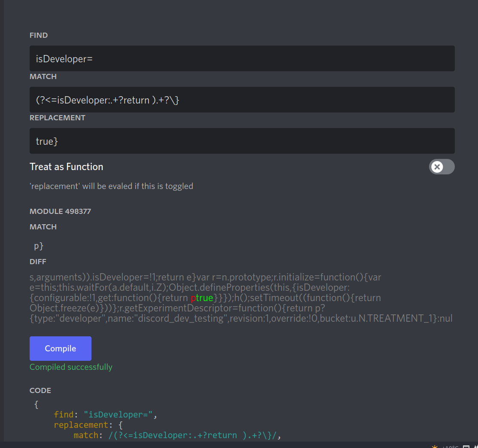
Task: Click the 'Compiled successfully' status message
Action: click(x=71, y=367)
